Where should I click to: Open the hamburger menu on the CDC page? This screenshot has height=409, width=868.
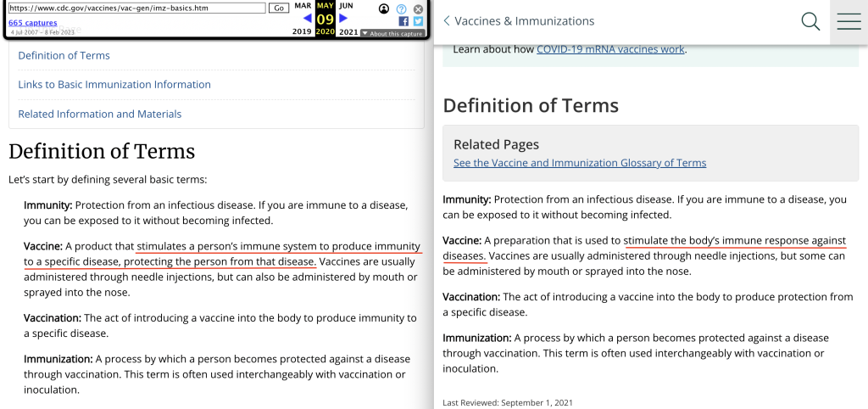point(849,22)
